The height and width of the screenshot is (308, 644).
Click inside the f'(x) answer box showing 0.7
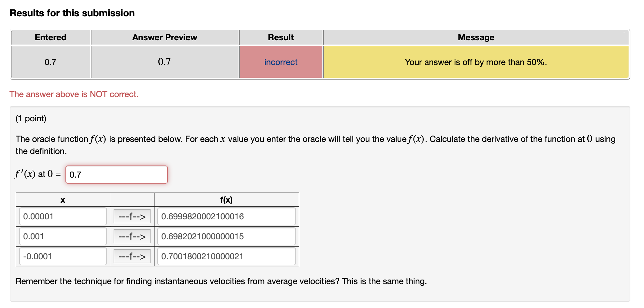tap(116, 175)
